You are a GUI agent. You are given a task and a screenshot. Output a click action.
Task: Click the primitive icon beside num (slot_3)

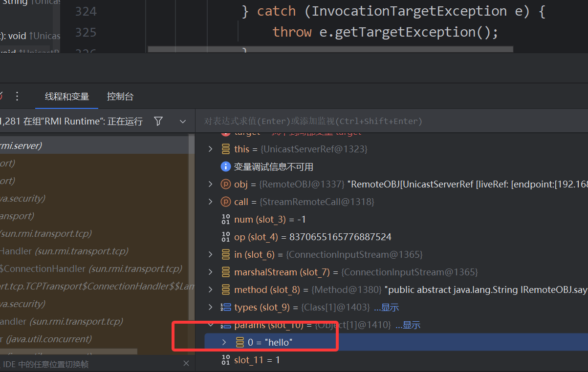225,219
